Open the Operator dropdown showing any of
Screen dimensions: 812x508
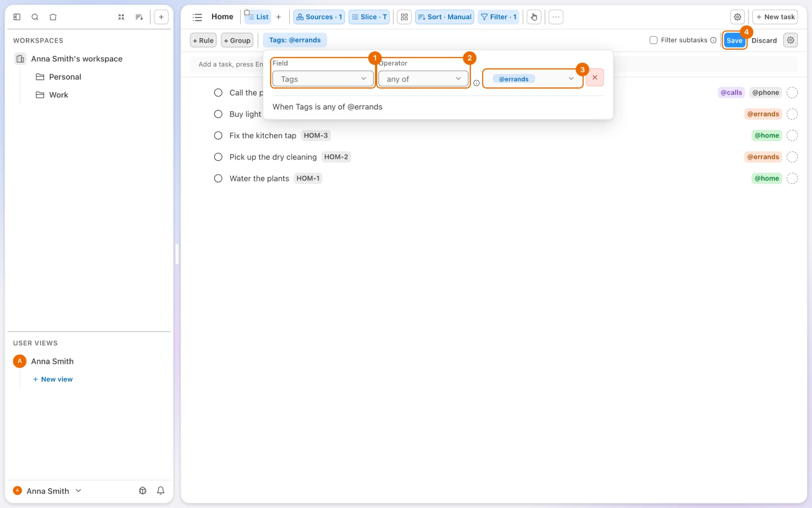pyautogui.click(x=423, y=79)
